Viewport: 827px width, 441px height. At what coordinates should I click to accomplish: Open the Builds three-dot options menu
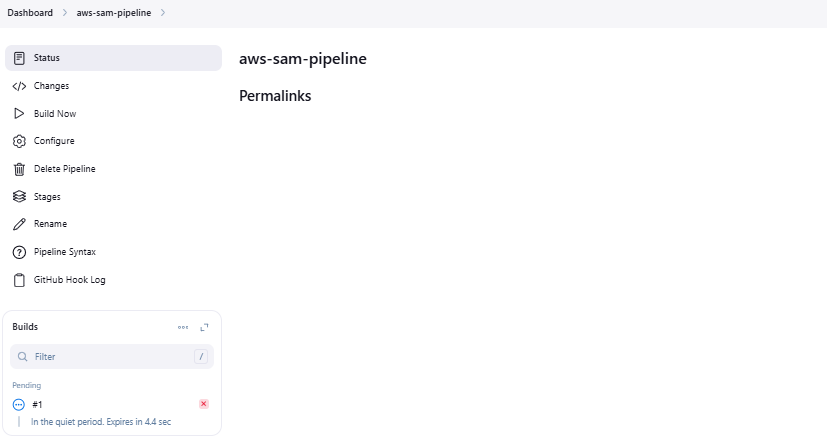pyautogui.click(x=183, y=328)
